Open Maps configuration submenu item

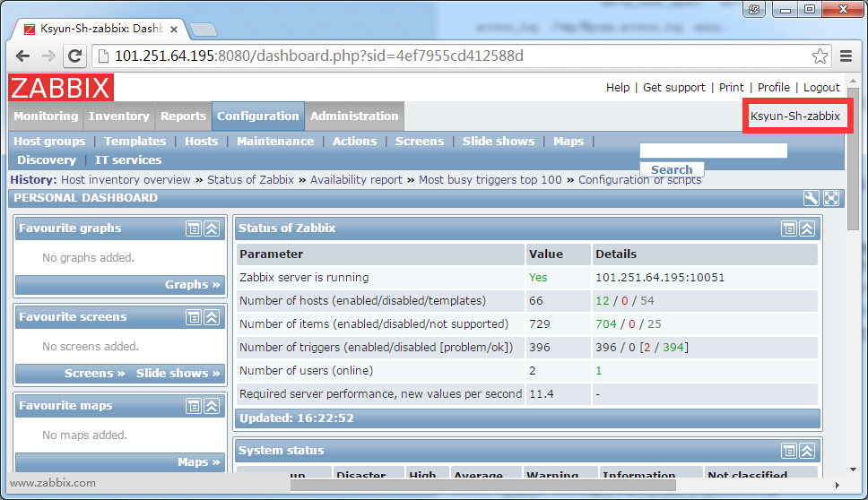pos(569,141)
